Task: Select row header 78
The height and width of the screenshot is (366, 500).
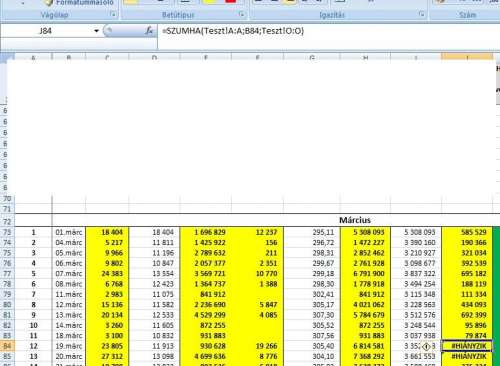Action: click(x=7, y=284)
